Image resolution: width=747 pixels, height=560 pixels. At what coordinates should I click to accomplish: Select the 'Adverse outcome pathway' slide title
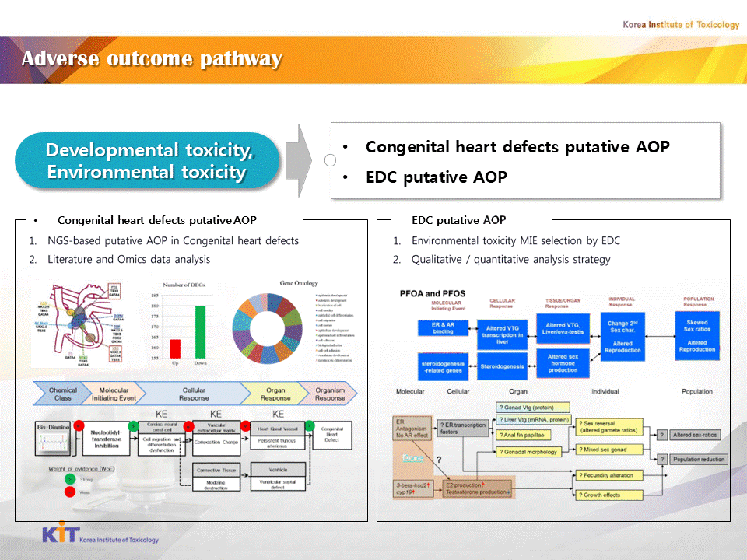[x=152, y=58]
